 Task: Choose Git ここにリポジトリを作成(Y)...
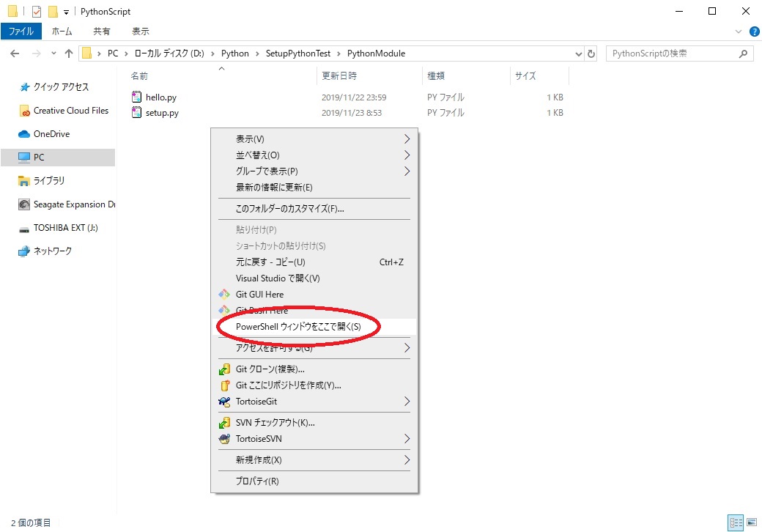click(314, 385)
